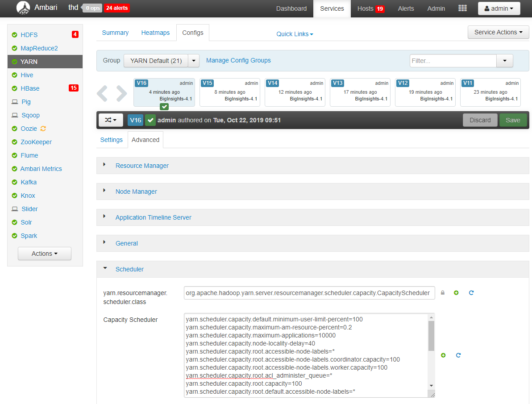Click lock icon next to scheduler.class
Screen dimensions: 532x404
[x=442, y=293]
